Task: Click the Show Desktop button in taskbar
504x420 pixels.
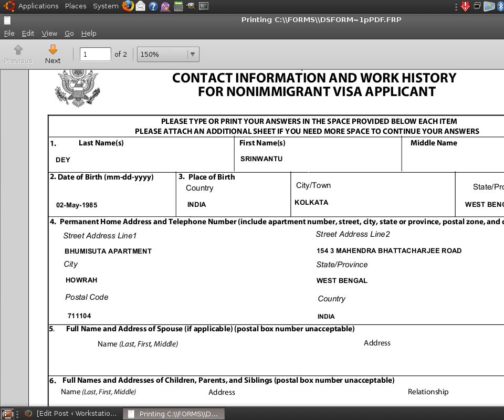Action: 7,414
